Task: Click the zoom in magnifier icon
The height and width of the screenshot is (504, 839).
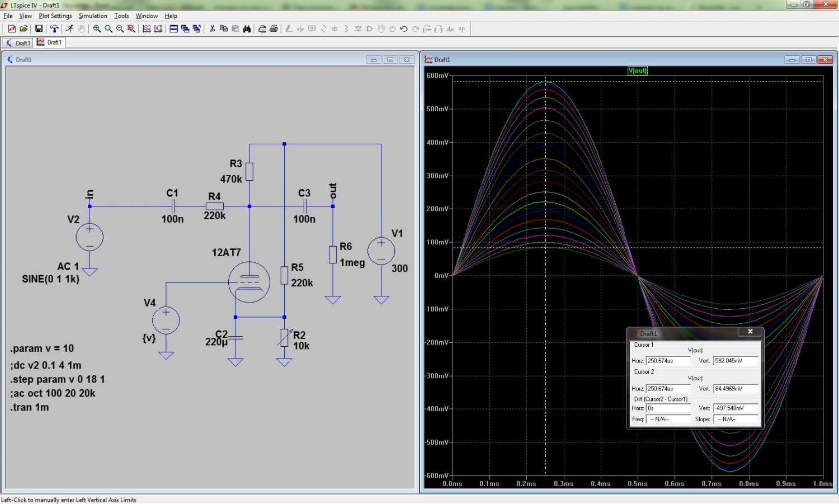Action: coord(97,29)
